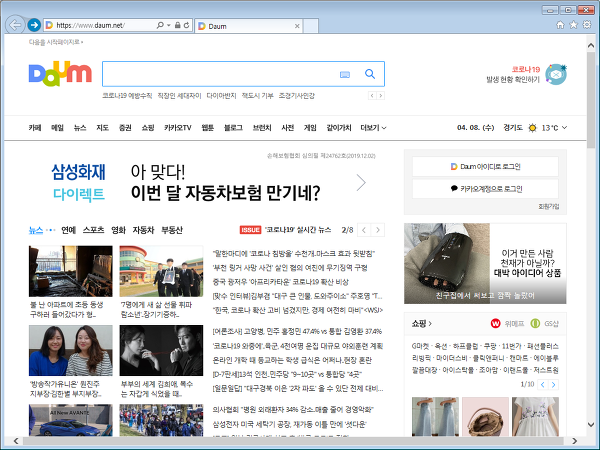600x450 pixels.
Task: Expand the address bar dropdown arrow
Action: (169, 25)
